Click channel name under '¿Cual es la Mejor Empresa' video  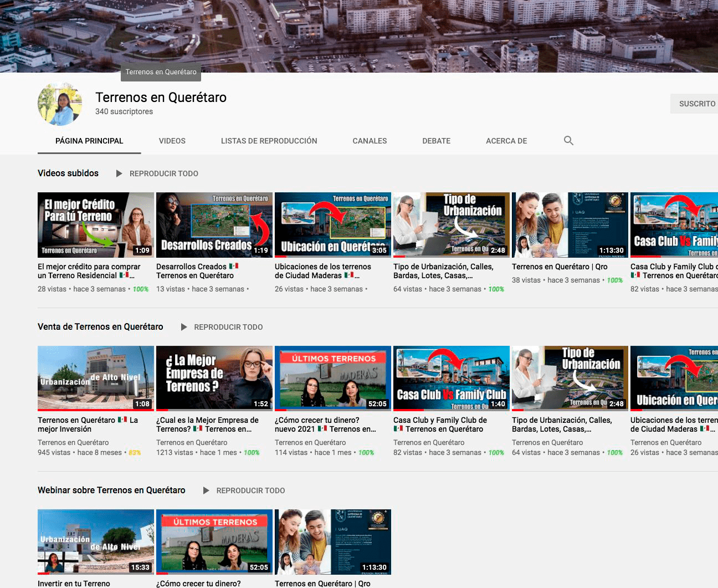(192, 442)
